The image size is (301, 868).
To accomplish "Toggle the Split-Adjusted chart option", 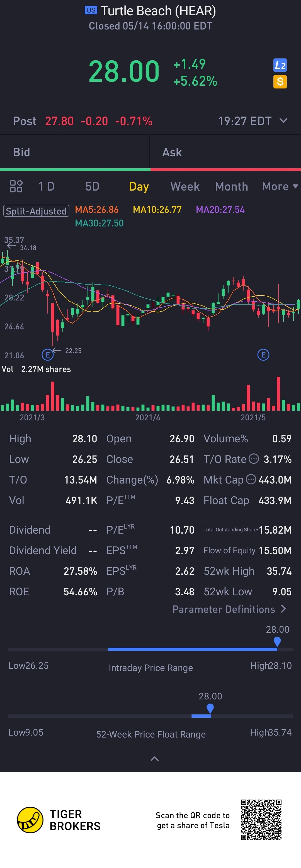I will coord(37,211).
